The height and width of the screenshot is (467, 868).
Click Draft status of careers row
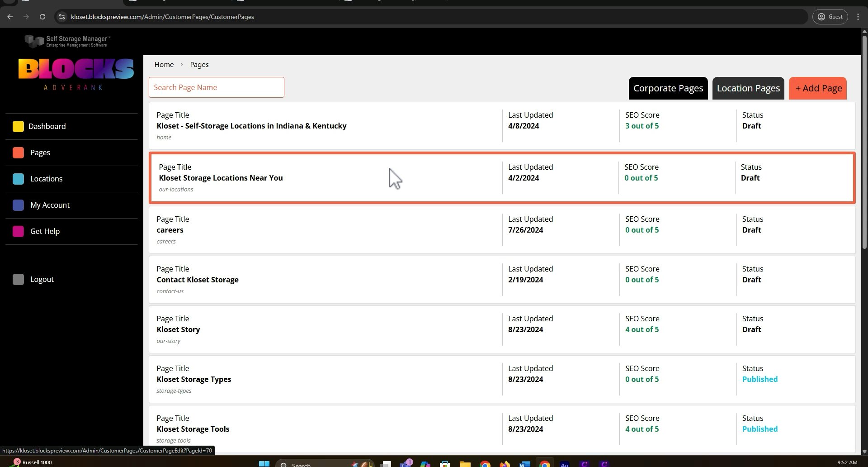coord(751,230)
